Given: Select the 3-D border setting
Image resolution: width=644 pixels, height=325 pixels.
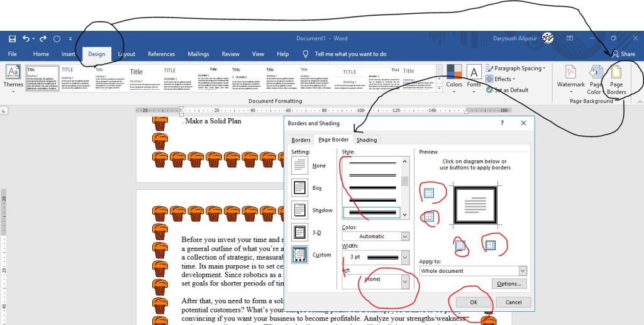Looking at the screenshot, I should (301, 233).
